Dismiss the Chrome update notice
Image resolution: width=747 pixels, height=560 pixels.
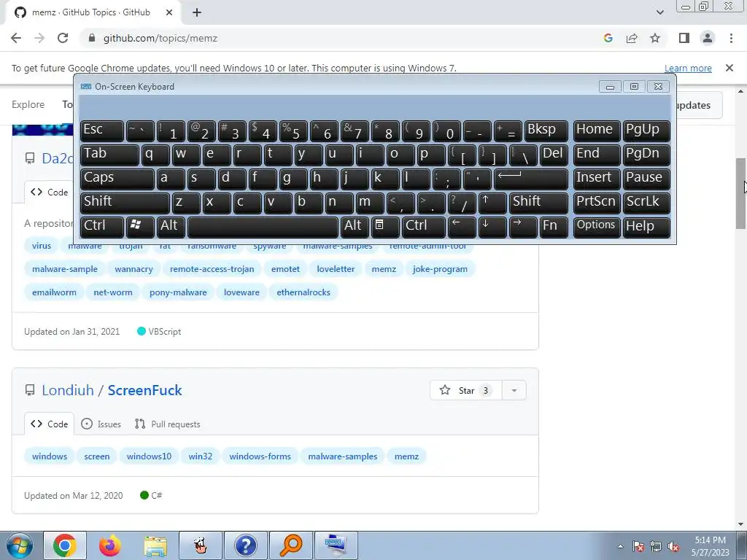tap(729, 68)
